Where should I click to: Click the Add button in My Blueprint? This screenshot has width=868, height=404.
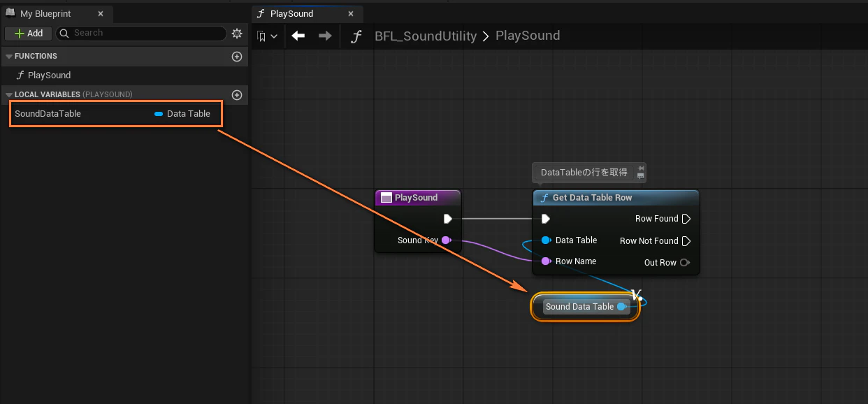[x=27, y=33]
